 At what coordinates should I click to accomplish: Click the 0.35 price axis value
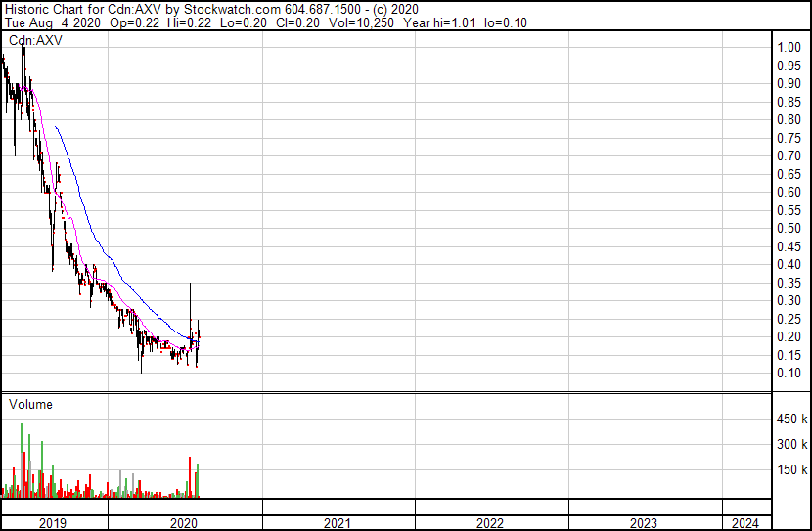tap(789, 283)
